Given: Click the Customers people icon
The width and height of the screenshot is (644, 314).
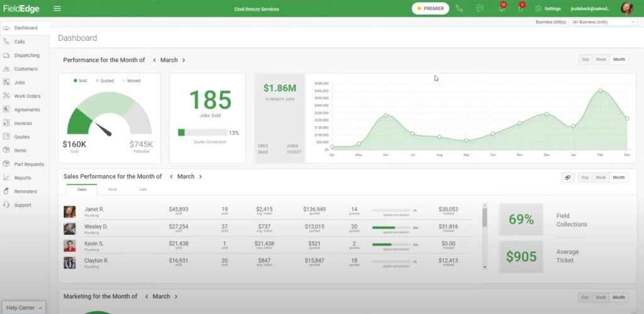Looking at the screenshot, I should [6, 69].
